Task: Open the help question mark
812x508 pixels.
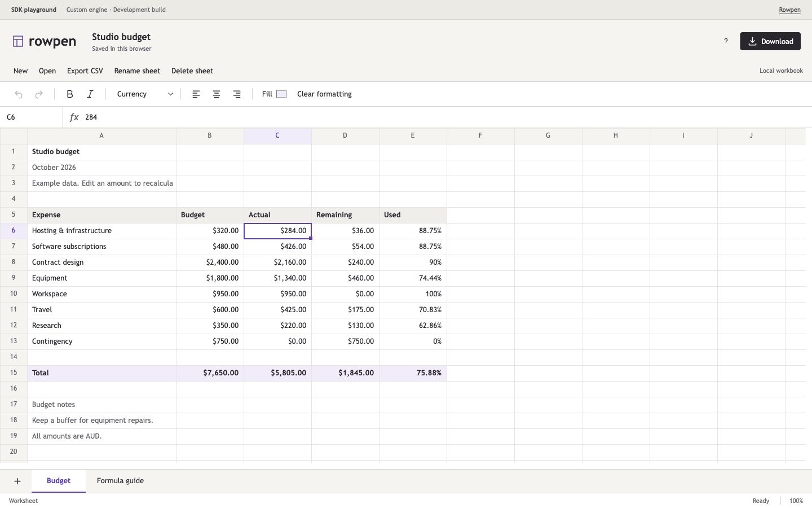Action: tap(726, 41)
